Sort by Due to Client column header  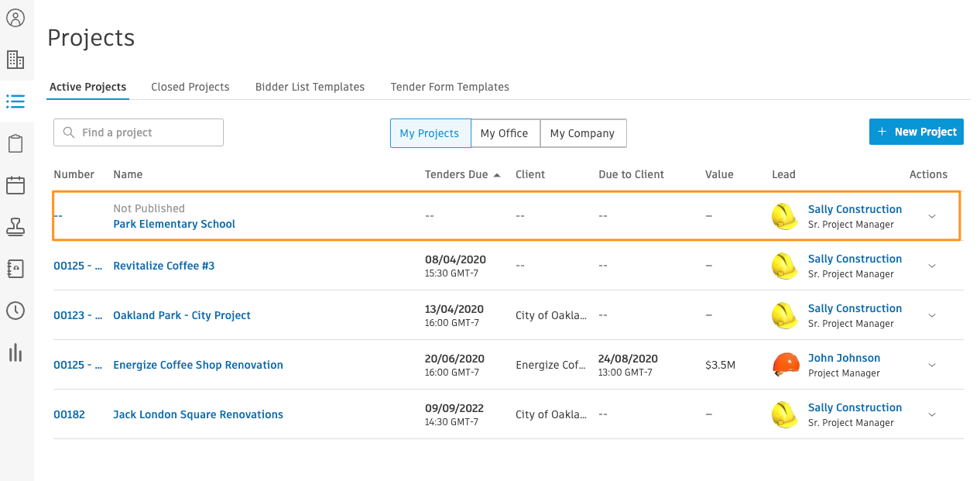click(x=631, y=174)
